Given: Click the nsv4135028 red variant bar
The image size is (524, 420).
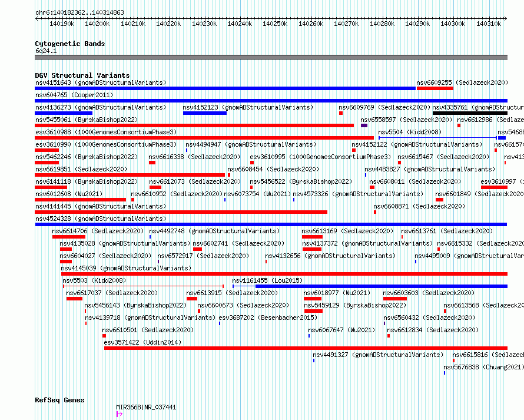Looking at the screenshot, I should click(x=66, y=249).
